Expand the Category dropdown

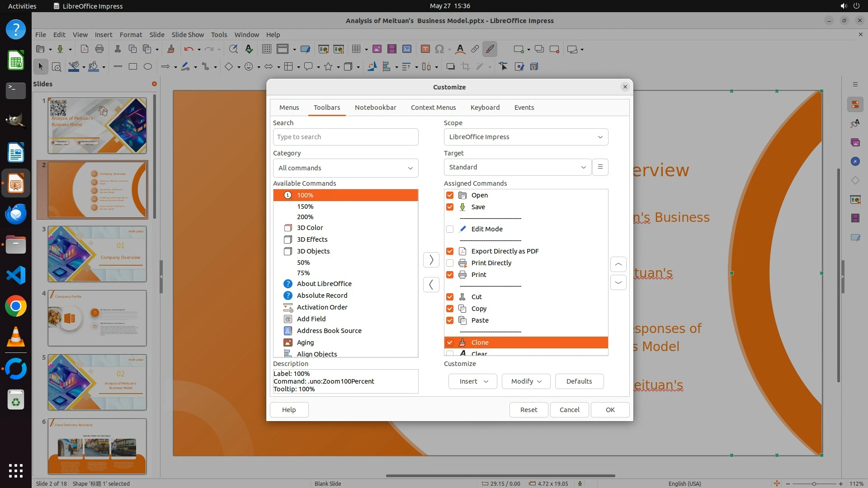coord(345,168)
